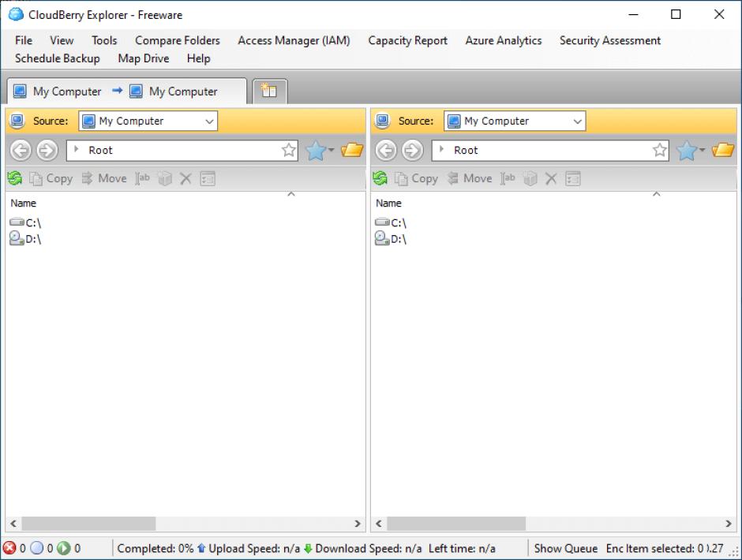Open Azure Analytics menu
The height and width of the screenshot is (560, 742).
click(504, 40)
